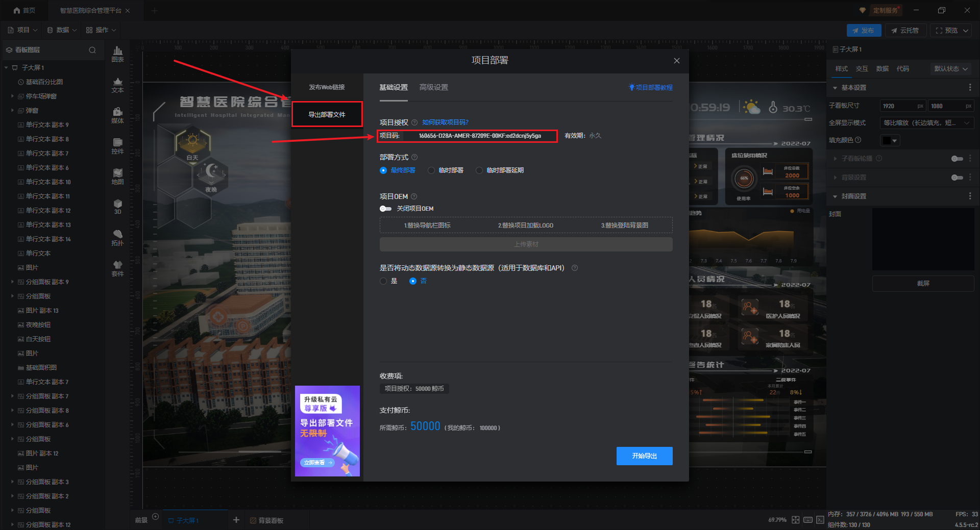Click help icon beside 项目授权
980x530 pixels.
[414, 122]
